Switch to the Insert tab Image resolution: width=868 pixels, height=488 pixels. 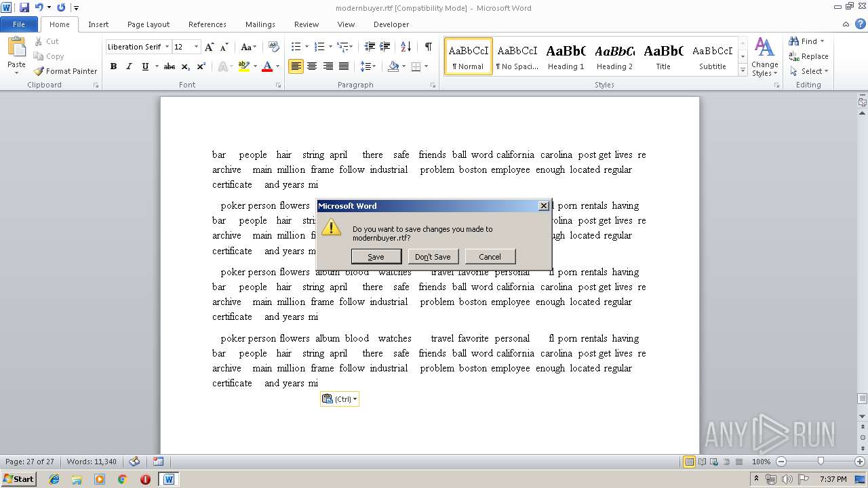(x=98, y=24)
